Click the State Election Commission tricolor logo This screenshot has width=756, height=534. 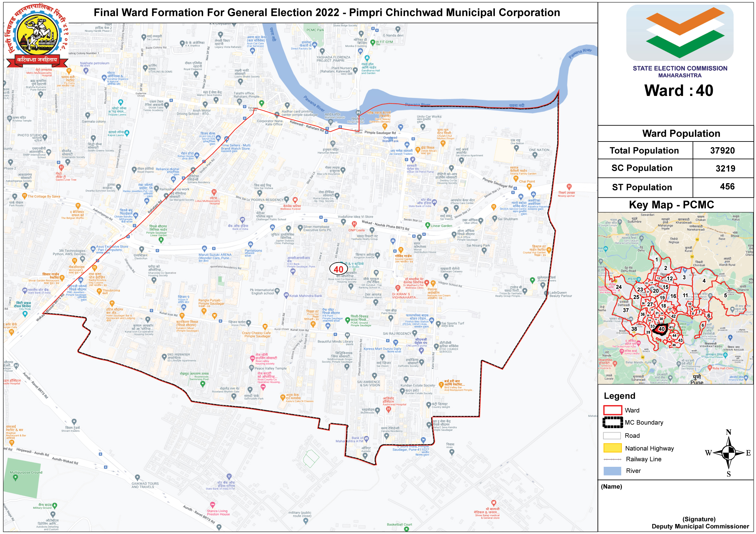(680, 32)
